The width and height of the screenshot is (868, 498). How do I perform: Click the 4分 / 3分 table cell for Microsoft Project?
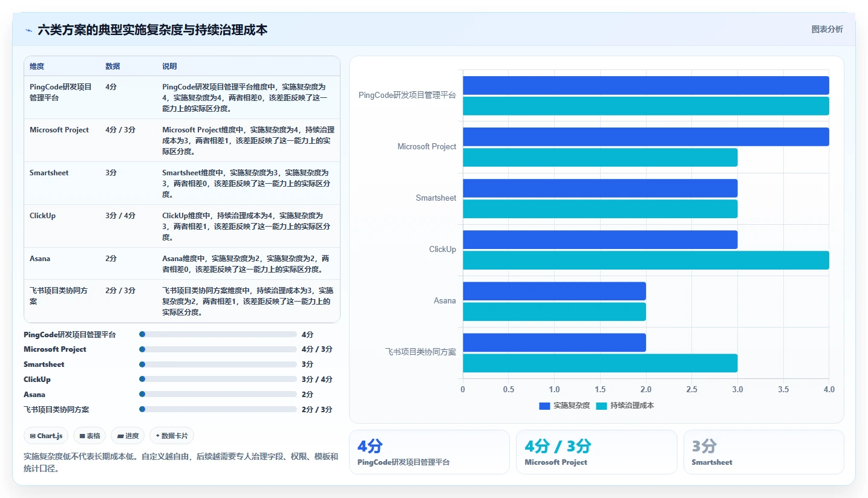pyautogui.click(x=120, y=130)
